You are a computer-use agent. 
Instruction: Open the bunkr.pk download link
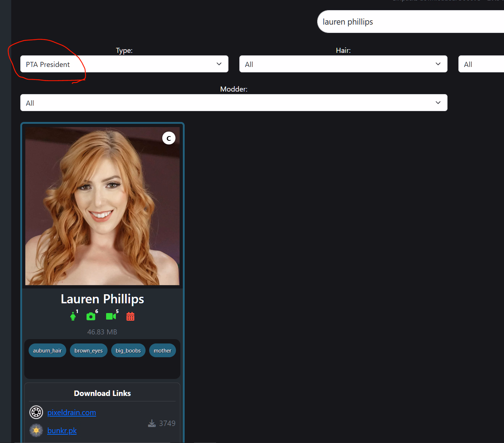pyautogui.click(x=62, y=431)
